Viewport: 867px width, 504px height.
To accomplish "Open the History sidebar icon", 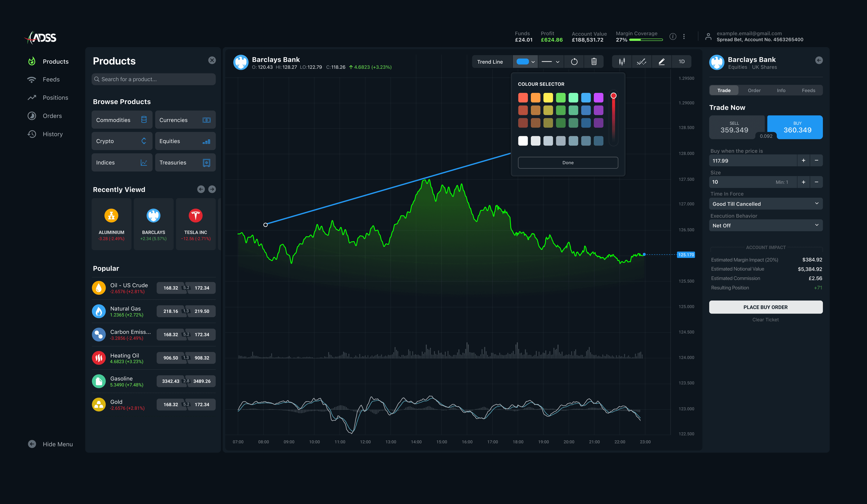I will pyautogui.click(x=32, y=134).
